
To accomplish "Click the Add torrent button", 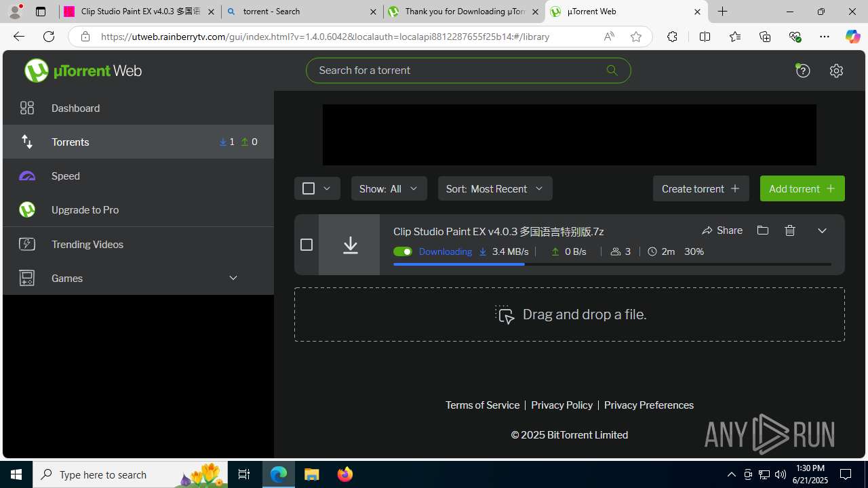I will 802,188.
